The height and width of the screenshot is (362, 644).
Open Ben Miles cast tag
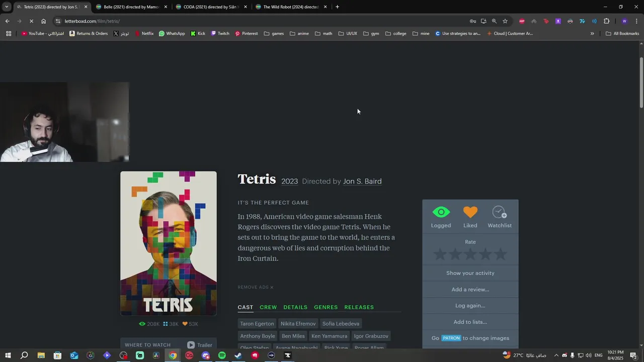pyautogui.click(x=293, y=336)
